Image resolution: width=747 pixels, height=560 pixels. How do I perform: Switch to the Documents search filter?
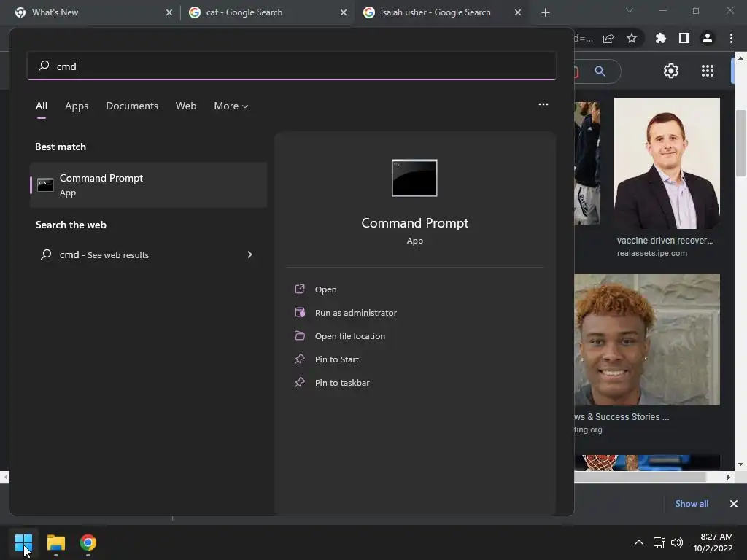[132, 106]
